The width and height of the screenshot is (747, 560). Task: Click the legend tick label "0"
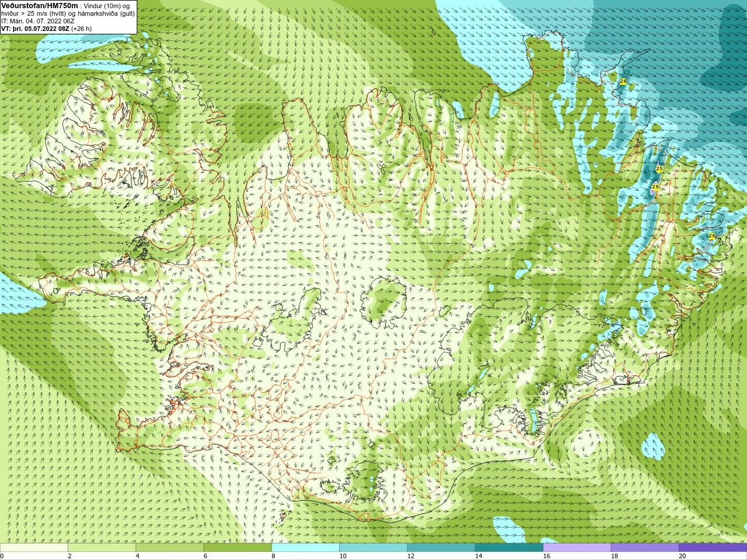pyautogui.click(x=2, y=556)
